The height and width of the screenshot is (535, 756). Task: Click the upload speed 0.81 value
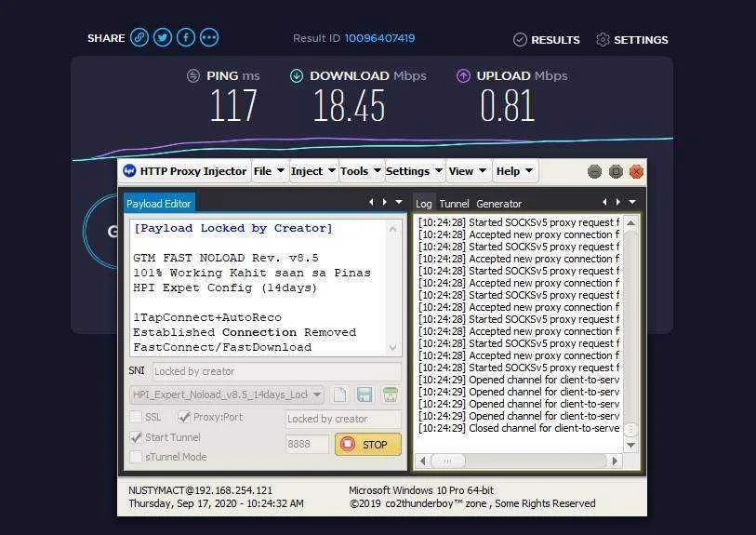pyautogui.click(x=507, y=106)
